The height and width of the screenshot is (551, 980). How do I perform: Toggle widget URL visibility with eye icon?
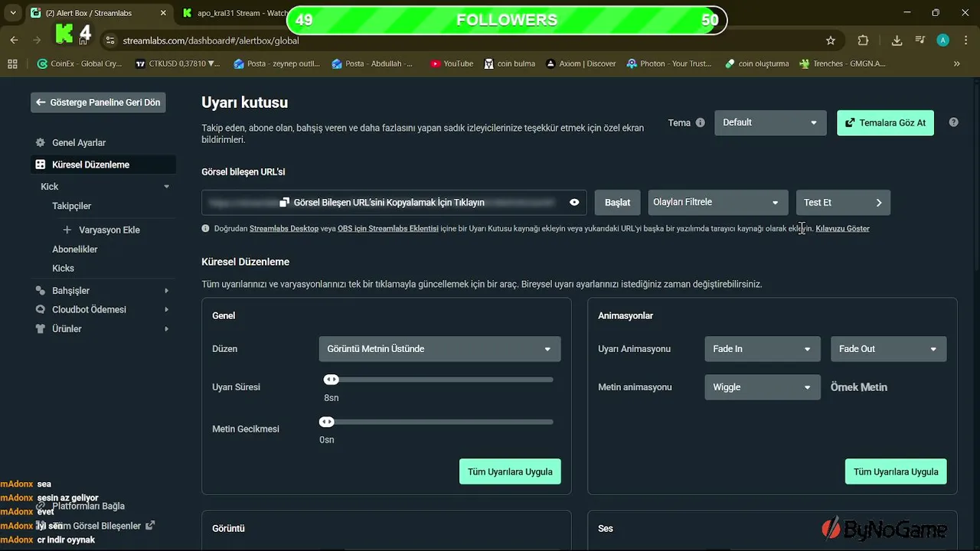tap(574, 202)
